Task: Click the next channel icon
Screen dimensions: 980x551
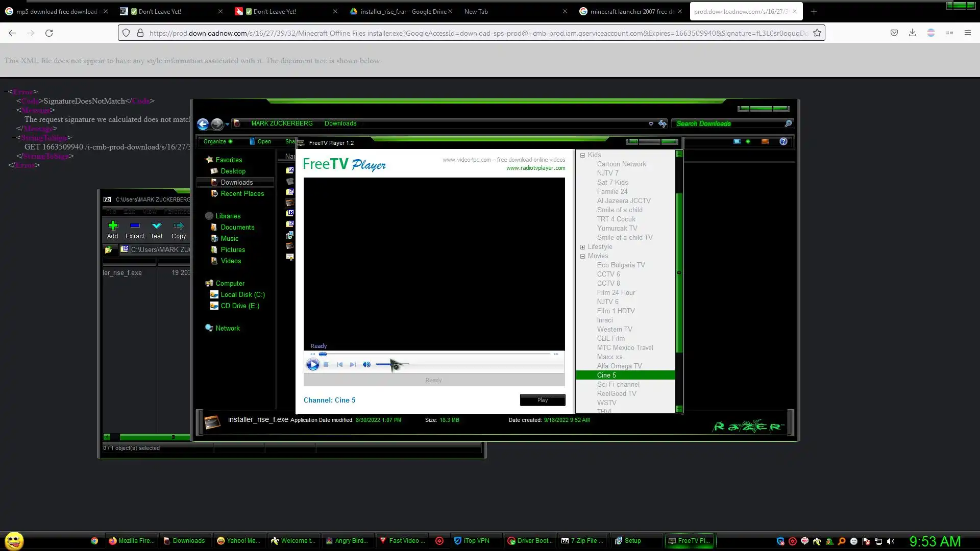Action: (353, 365)
